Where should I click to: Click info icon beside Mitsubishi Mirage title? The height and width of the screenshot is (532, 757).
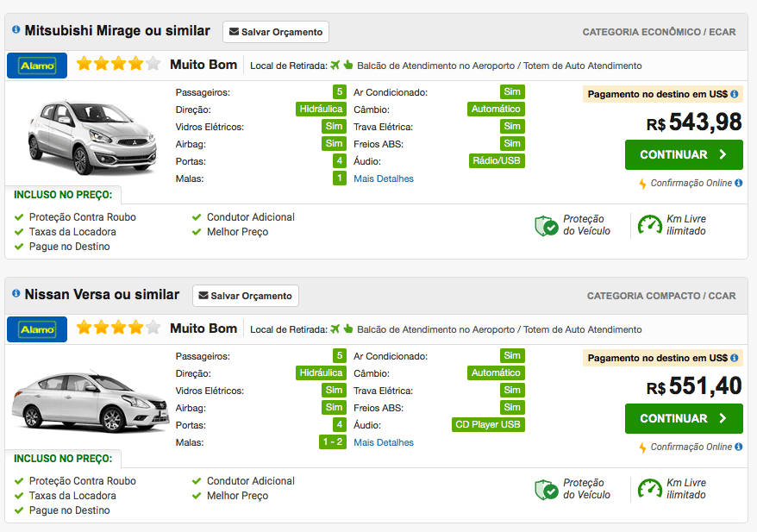16,30
